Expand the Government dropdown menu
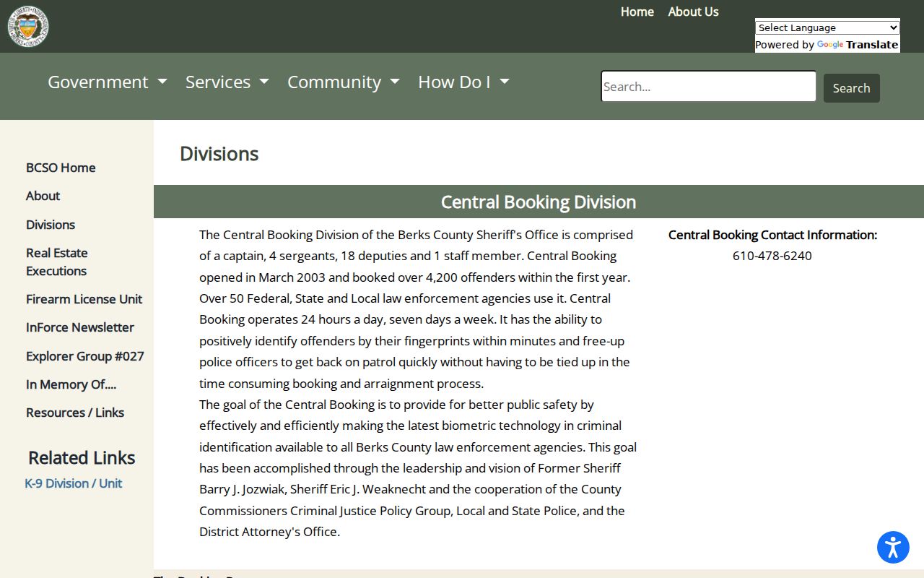 pos(108,82)
